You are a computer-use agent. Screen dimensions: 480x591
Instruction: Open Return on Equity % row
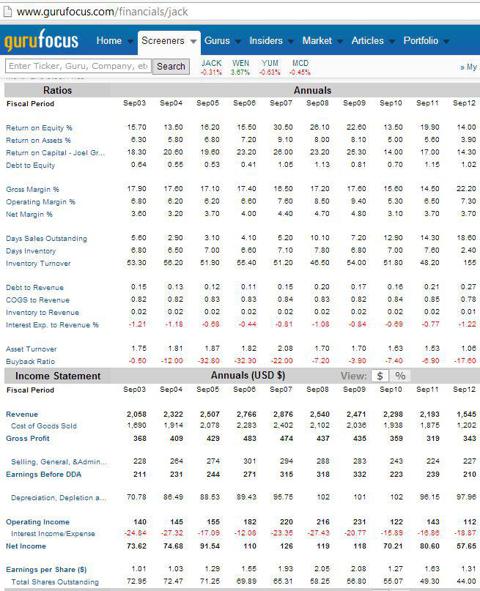coord(39,128)
